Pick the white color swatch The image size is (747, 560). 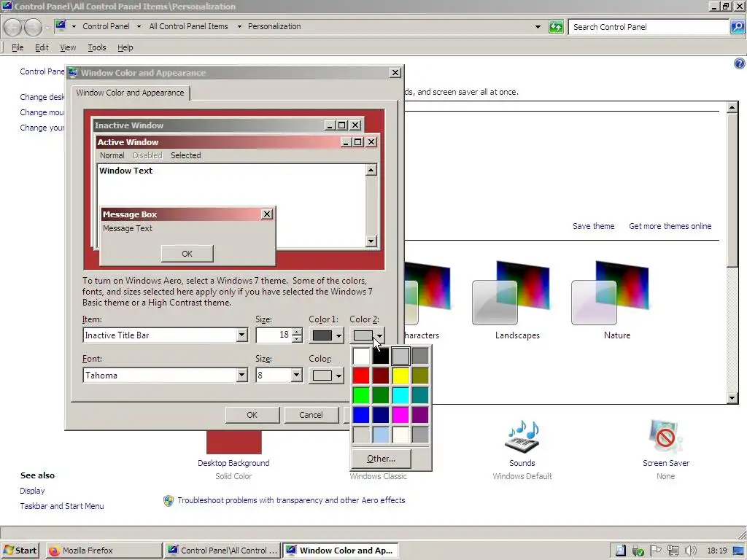click(x=361, y=356)
